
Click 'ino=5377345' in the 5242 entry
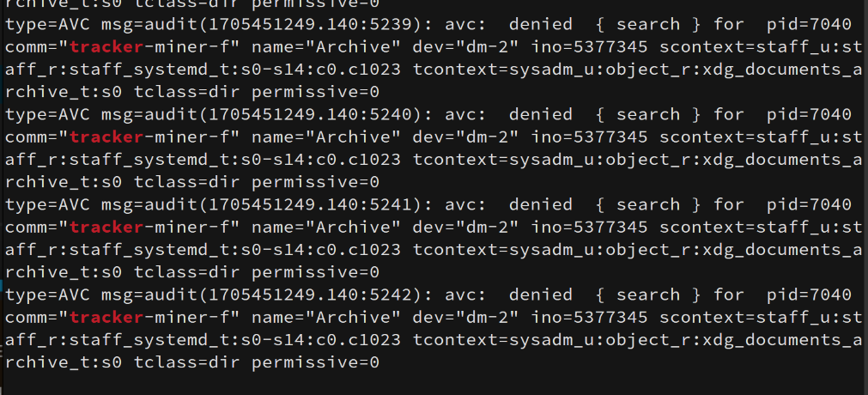point(589,318)
